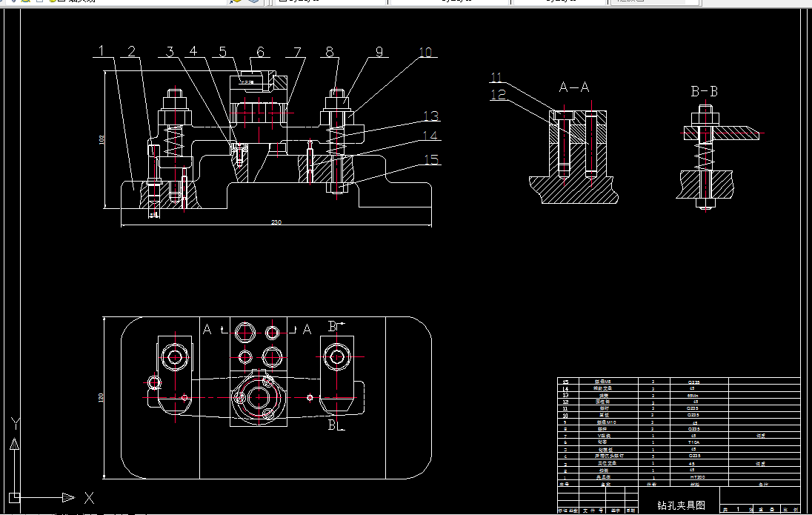
Task: Select the T10A material cell in parts list
Action: 694,442
